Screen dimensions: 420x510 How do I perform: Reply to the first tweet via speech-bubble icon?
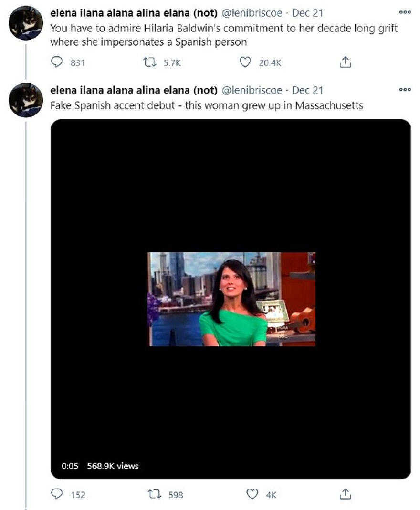(x=57, y=62)
